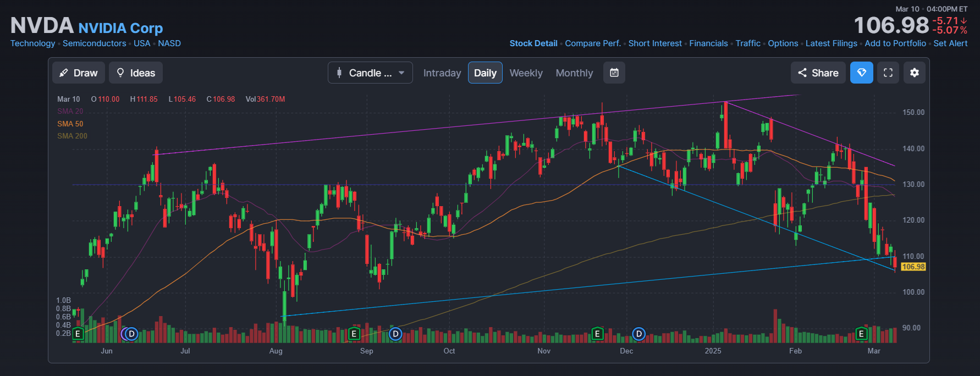Click the 150.00 price axis label
Image resolution: width=980 pixels, height=376 pixels.
coord(913,112)
